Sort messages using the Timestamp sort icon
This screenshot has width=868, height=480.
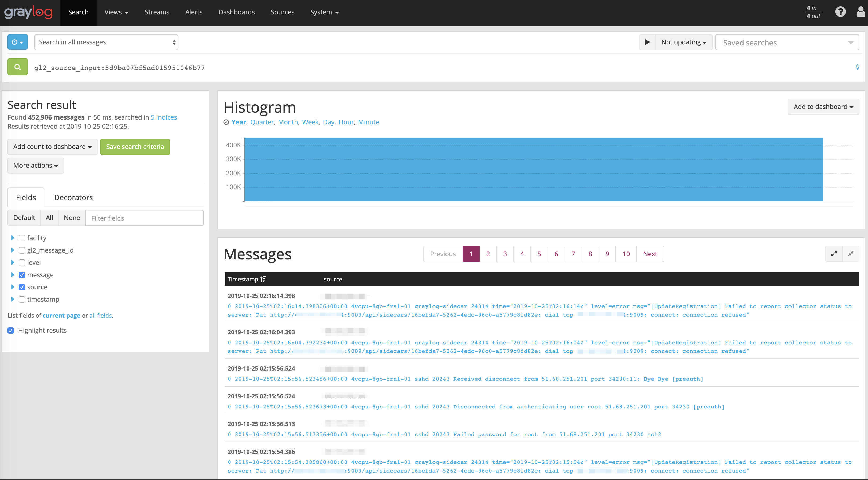click(x=263, y=279)
